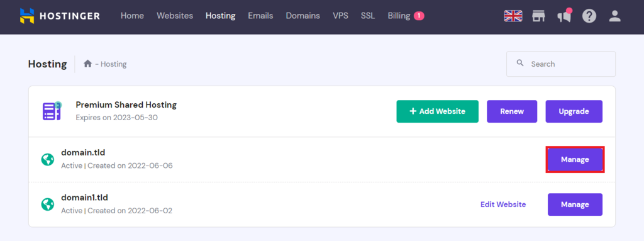Image resolution: width=644 pixels, height=241 pixels.
Task: Click the Add Website button
Action: point(438,111)
